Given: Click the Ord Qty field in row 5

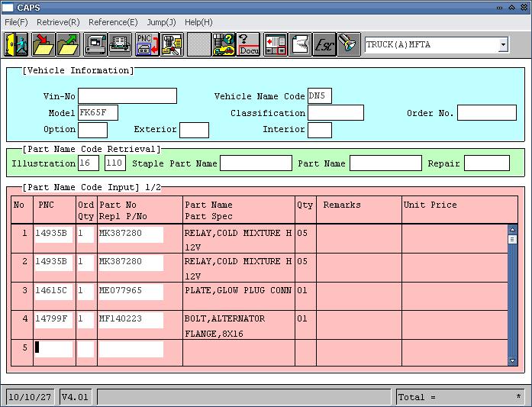Looking at the screenshot, I should point(85,349).
